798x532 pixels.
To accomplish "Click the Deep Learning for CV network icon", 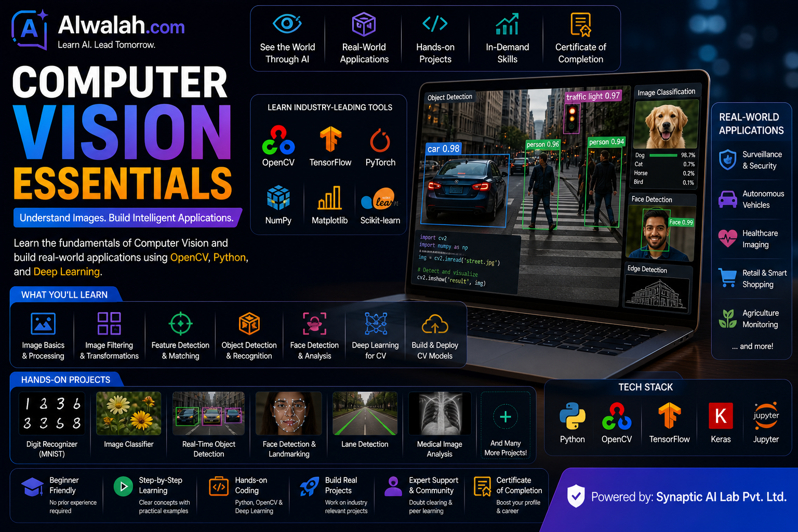I will (x=376, y=324).
